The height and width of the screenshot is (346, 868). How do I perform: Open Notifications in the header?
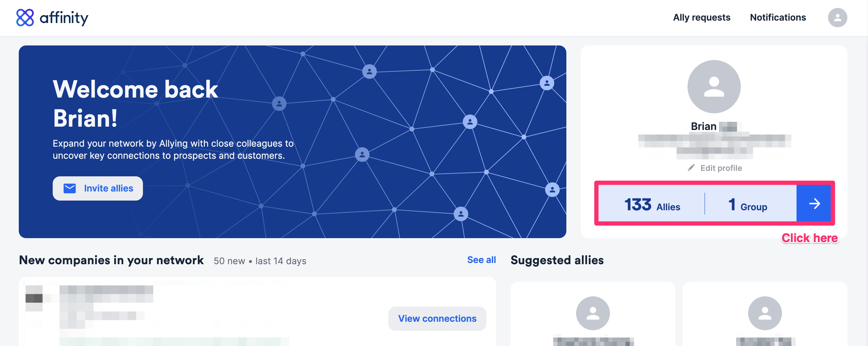pos(778,18)
